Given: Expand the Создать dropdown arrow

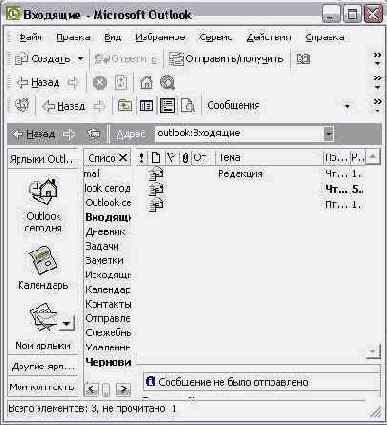Looking at the screenshot, I should click(x=81, y=59).
